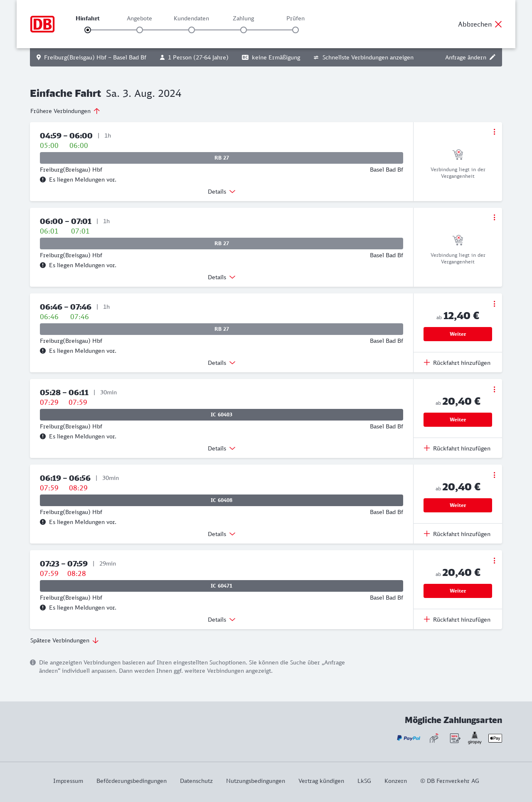Show Spätere Verbindungen

(x=64, y=640)
